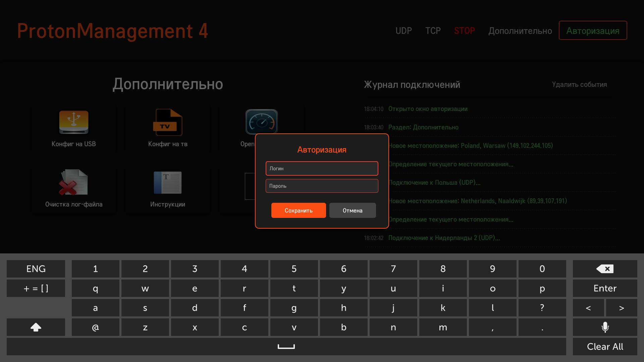Tap the number 9 key
The height and width of the screenshot is (362, 644).
pyautogui.click(x=493, y=269)
